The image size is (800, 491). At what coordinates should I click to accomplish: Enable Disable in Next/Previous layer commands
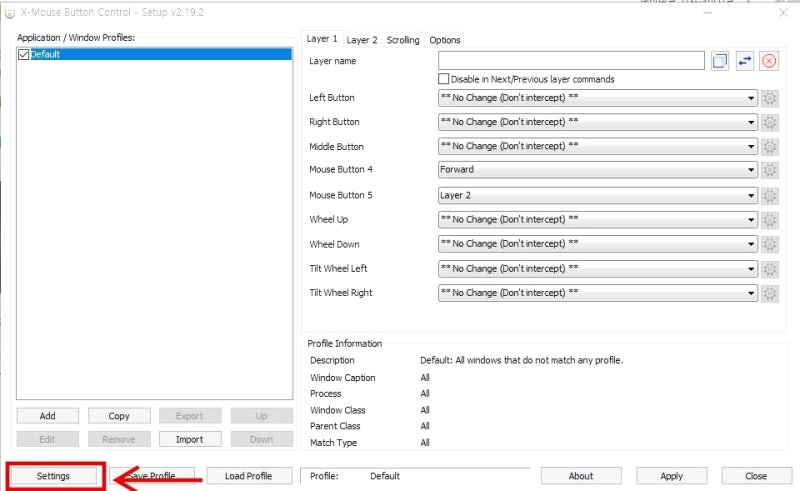pyautogui.click(x=444, y=79)
